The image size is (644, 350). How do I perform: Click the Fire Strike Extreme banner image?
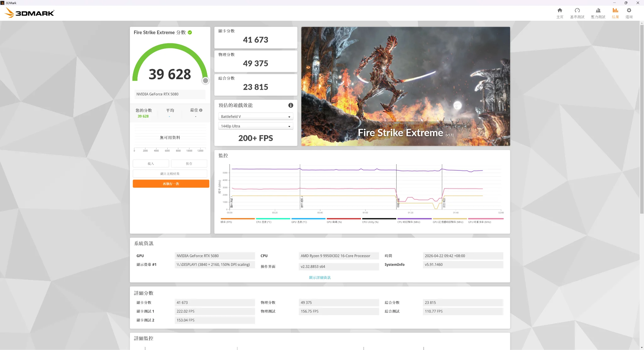point(406,86)
